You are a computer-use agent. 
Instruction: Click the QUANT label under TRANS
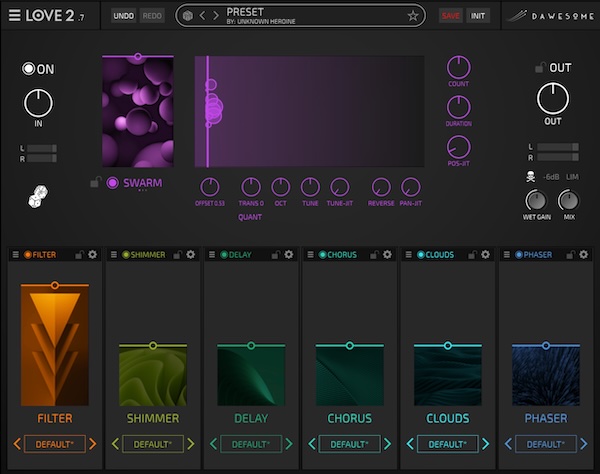250,217
